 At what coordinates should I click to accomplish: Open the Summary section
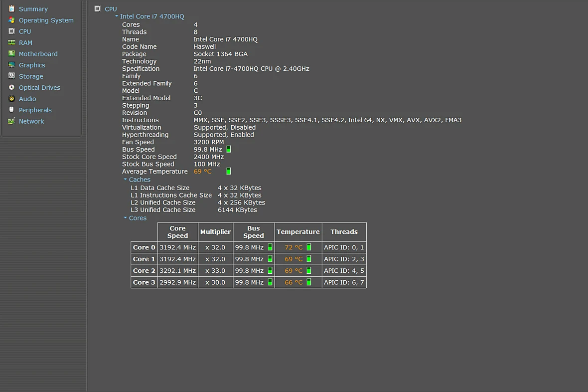pyautogui.click(x=33, y=9)
